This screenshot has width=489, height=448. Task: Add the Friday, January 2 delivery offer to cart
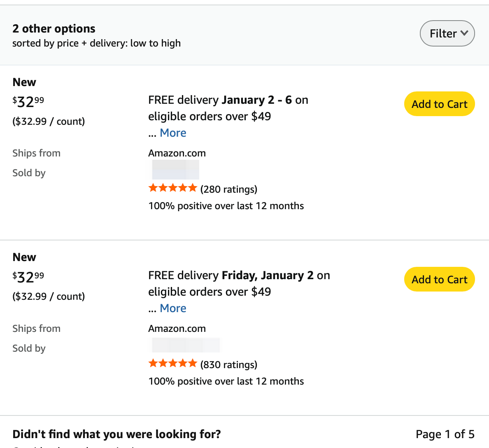point(439,280)
